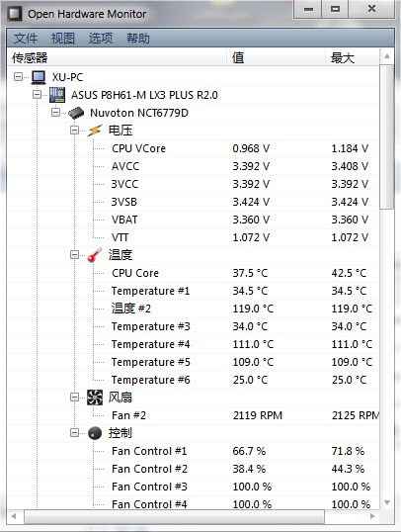Open the 选项 menu
The image size is (401, 532).
coord(101,38)
